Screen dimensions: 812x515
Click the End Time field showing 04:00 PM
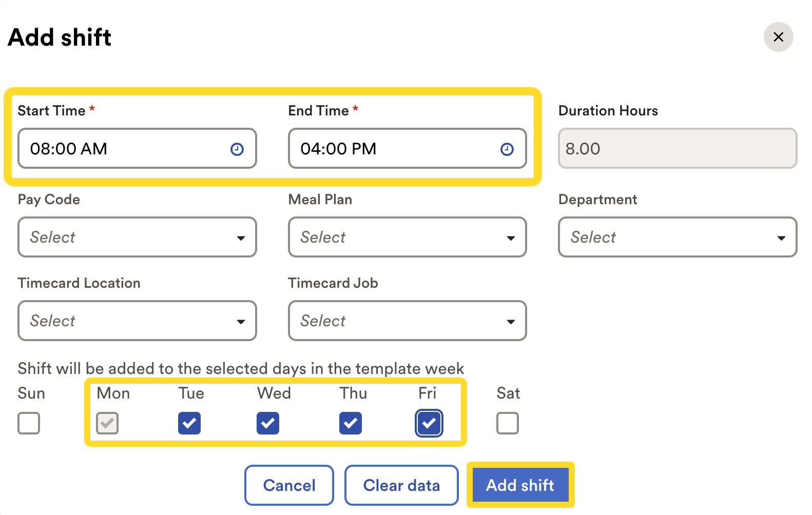[x=408, y=148]
